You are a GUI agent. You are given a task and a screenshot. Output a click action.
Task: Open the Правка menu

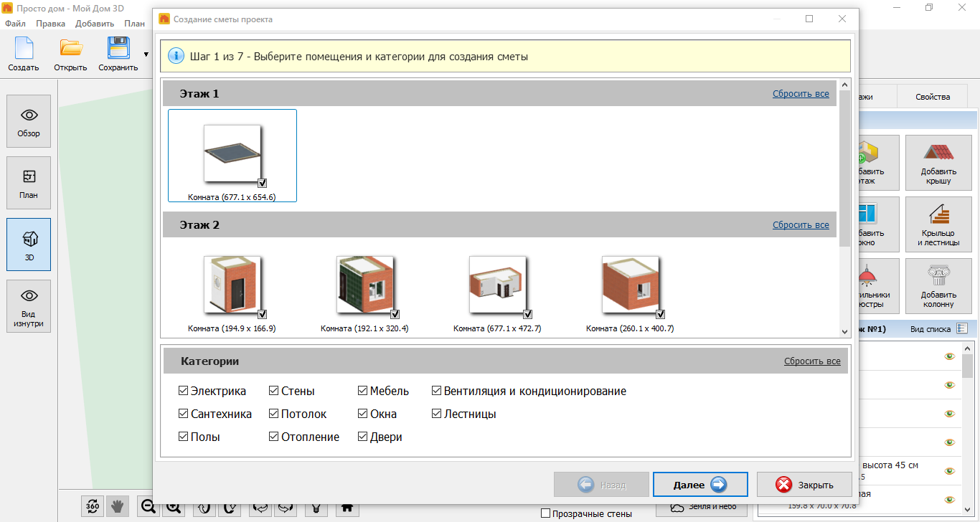(50, 24)
